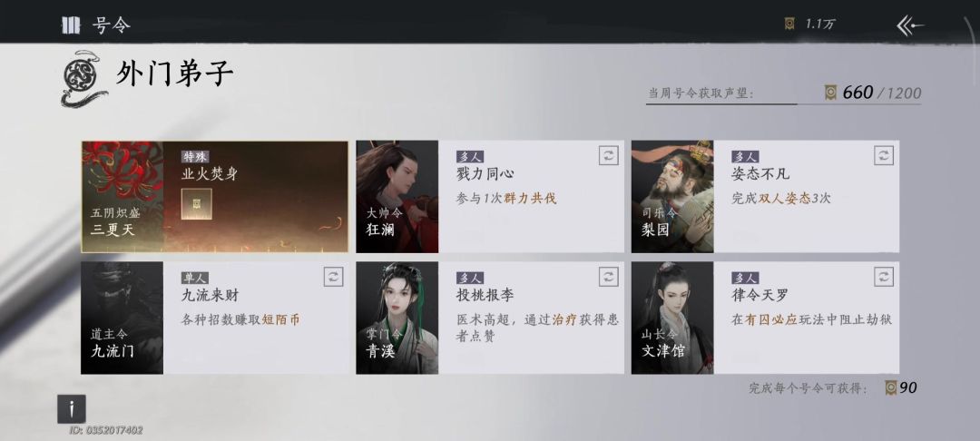Viewport: 980px width, 441px height.
Task: Click the weekly reputation progress bar
Action: click(x=783, y=103)
